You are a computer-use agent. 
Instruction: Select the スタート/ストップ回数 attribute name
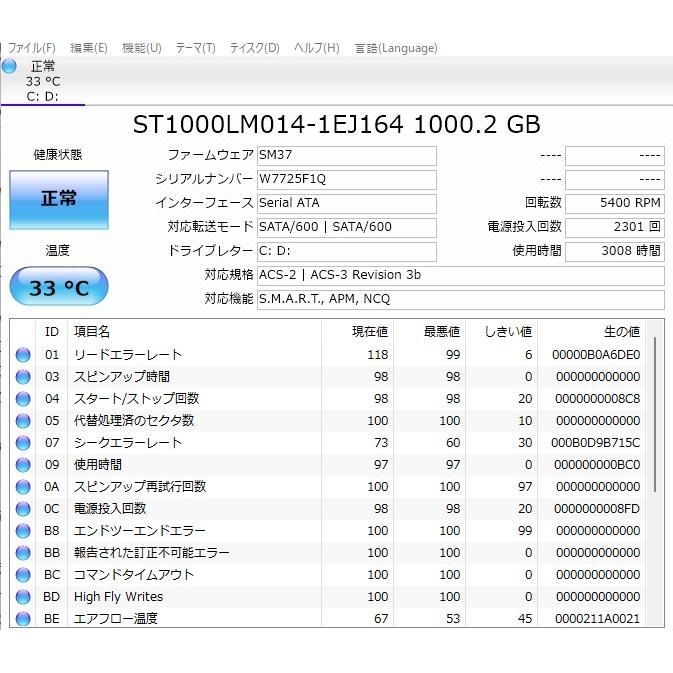pyautogui.click(x=136, y=399)
